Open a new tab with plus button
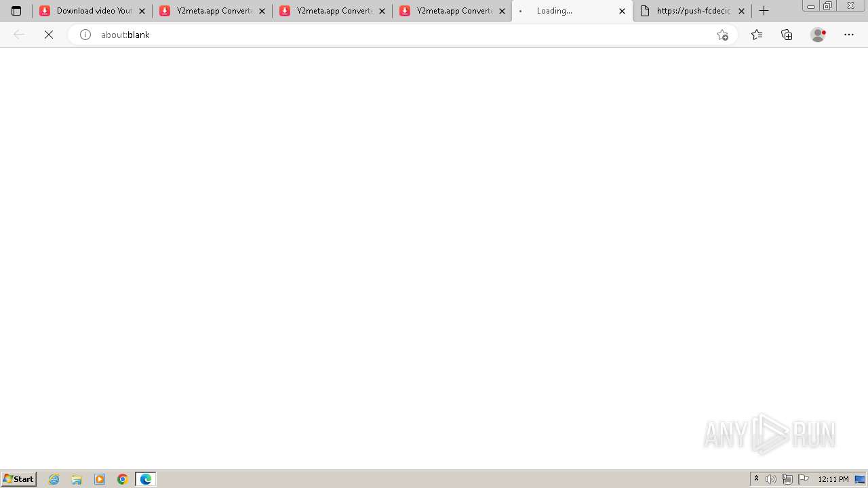This screenshot has width=868, height=488. click(764, 11)
